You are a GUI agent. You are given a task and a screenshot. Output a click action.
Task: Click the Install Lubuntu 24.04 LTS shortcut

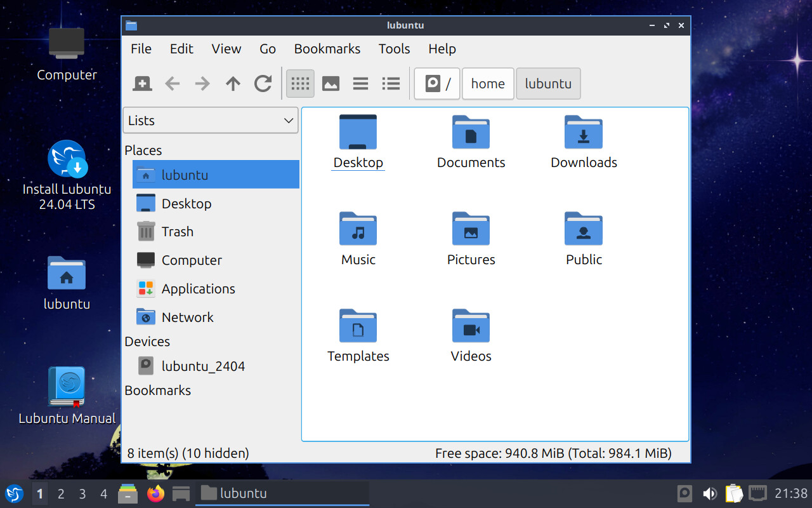(67, 175)
